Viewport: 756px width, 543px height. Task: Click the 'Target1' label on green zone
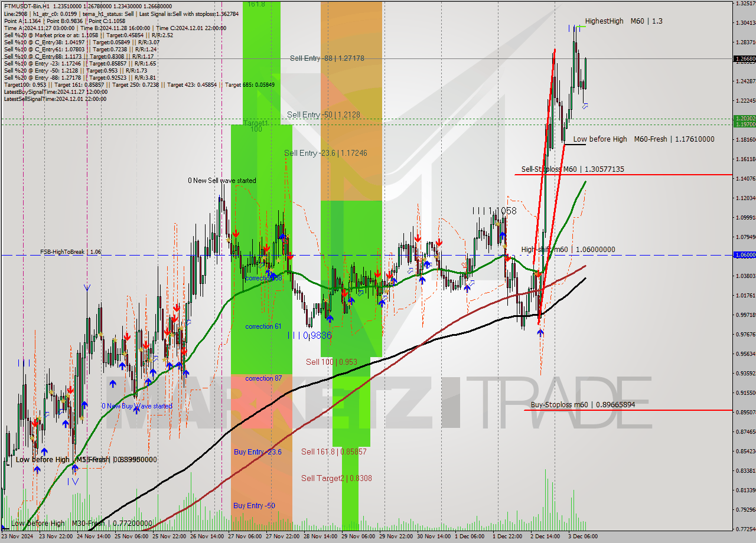(255, 123)
